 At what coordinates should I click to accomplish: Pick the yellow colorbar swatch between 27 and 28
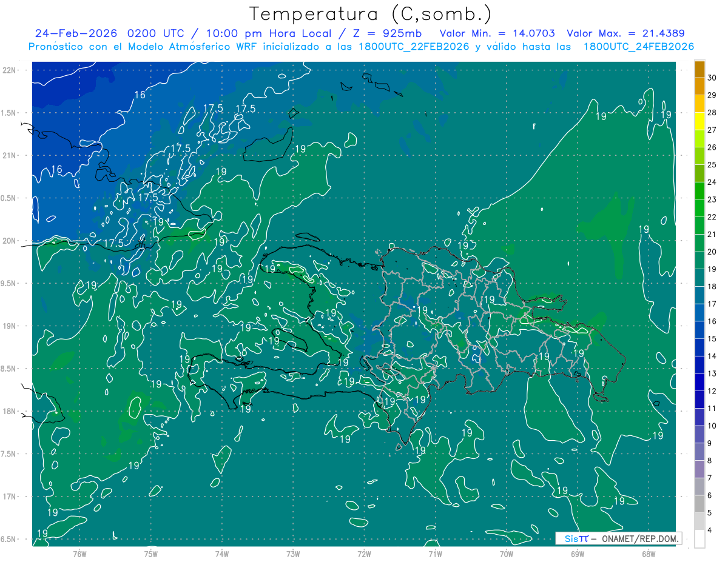699,121
